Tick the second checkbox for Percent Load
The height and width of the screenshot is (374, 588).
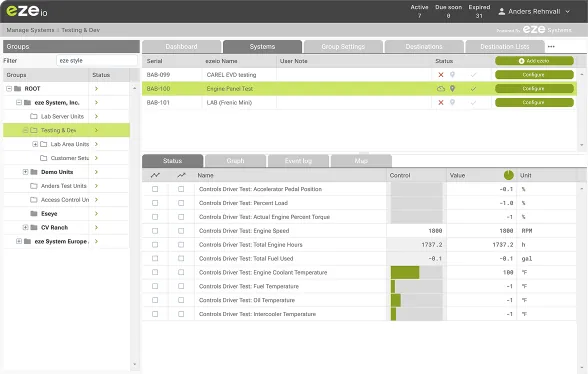[181, 203]
